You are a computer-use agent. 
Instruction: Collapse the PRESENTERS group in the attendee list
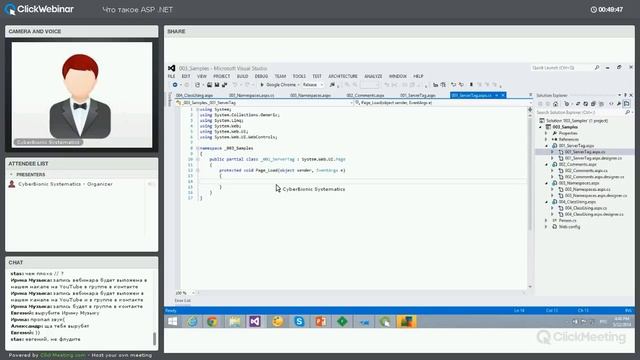(x=11, y=175)
